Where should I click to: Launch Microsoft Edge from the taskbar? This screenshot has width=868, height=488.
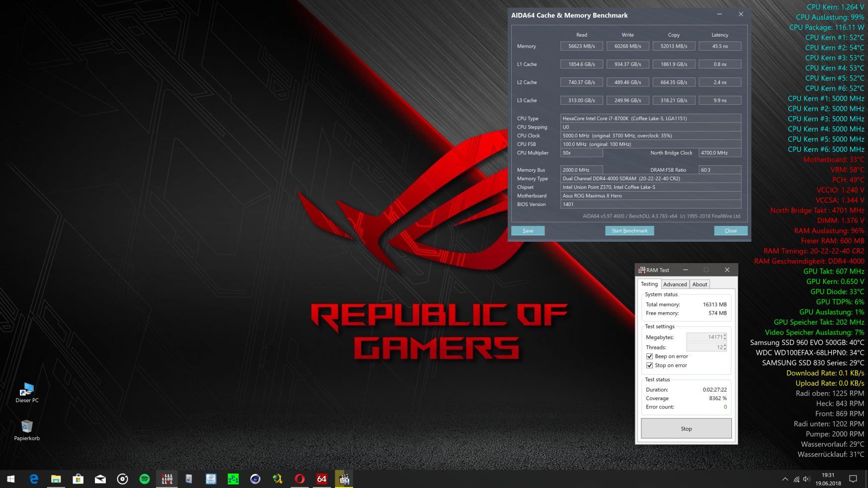point(34,479)
